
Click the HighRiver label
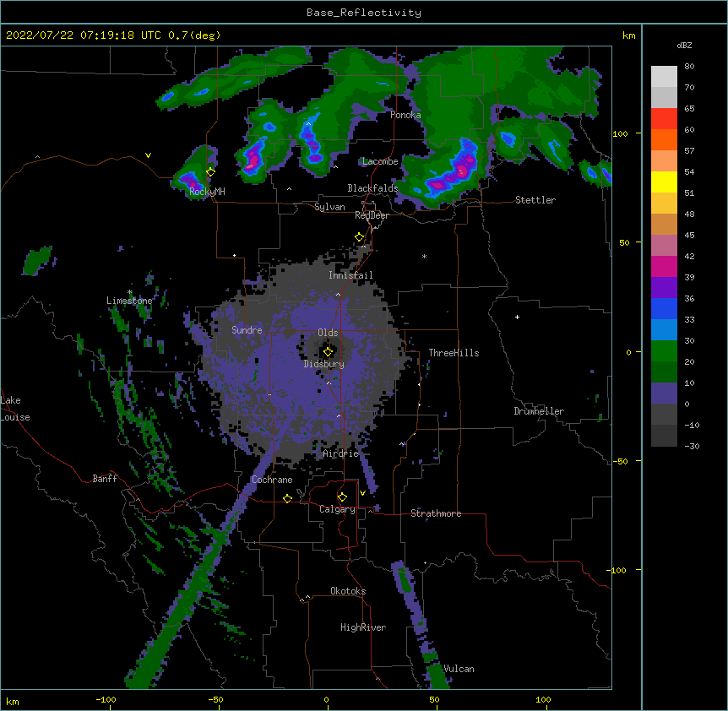(363, 627)
